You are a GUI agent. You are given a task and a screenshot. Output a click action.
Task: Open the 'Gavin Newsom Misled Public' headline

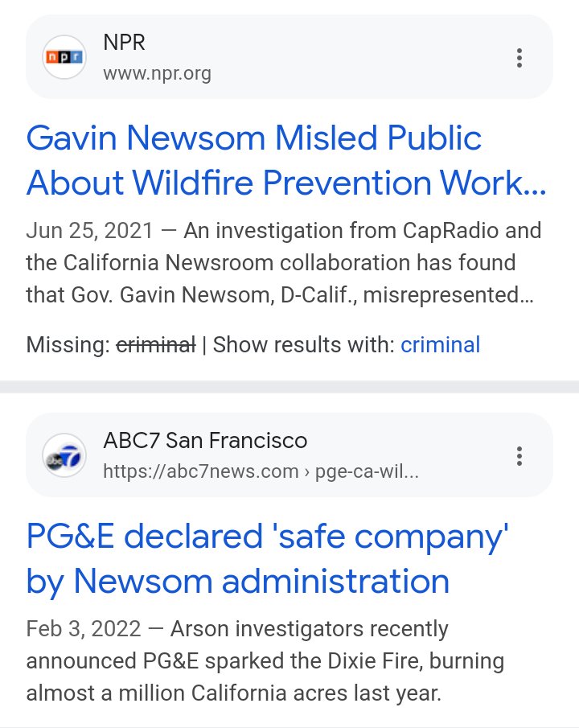tap(285, 161)
